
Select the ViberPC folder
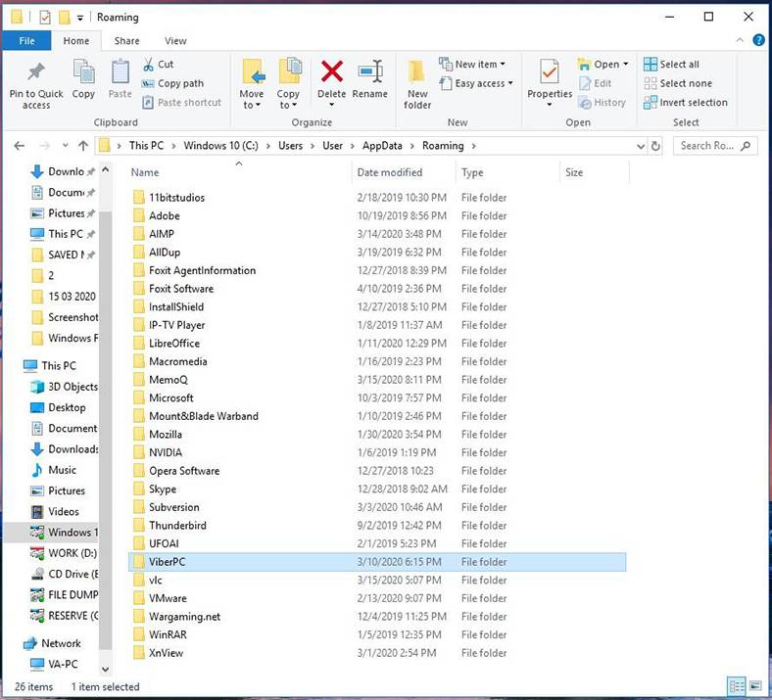tap(377, 562)
